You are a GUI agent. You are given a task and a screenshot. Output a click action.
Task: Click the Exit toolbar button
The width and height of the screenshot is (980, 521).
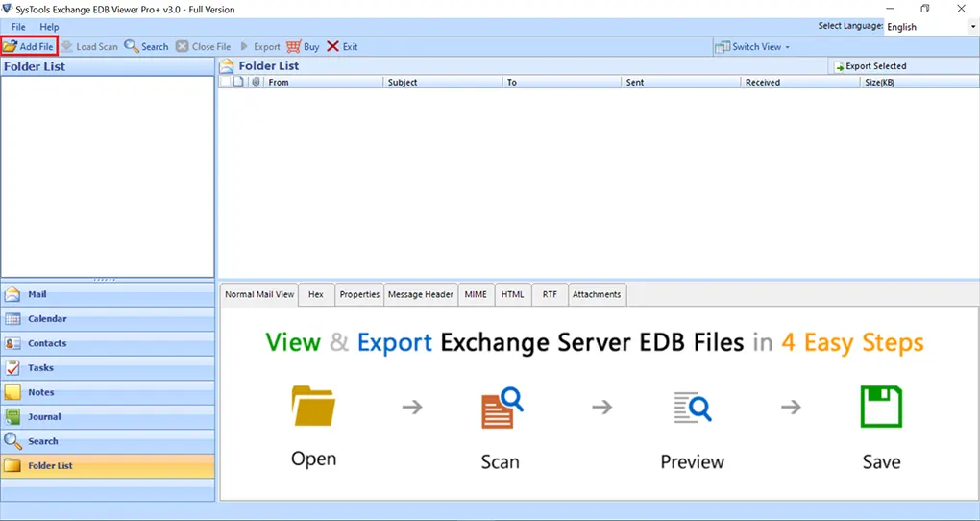coord(342,46)
